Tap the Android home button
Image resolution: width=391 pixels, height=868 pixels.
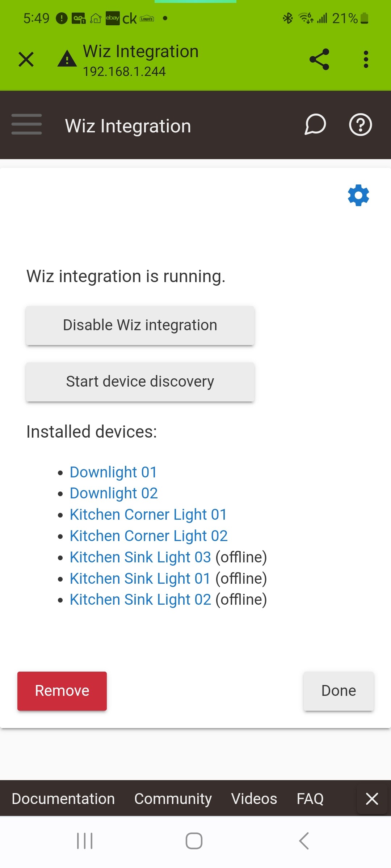(x=194, y=841)
